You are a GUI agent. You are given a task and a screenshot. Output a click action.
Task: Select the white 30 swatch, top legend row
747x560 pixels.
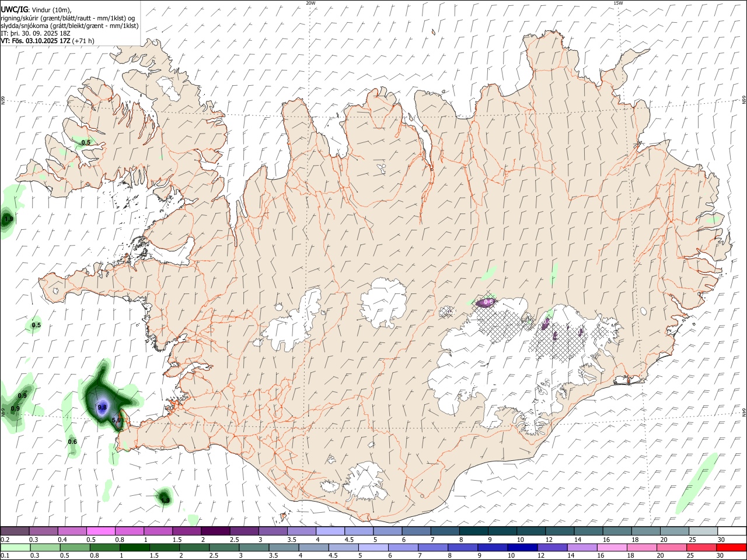coord(732,531)
